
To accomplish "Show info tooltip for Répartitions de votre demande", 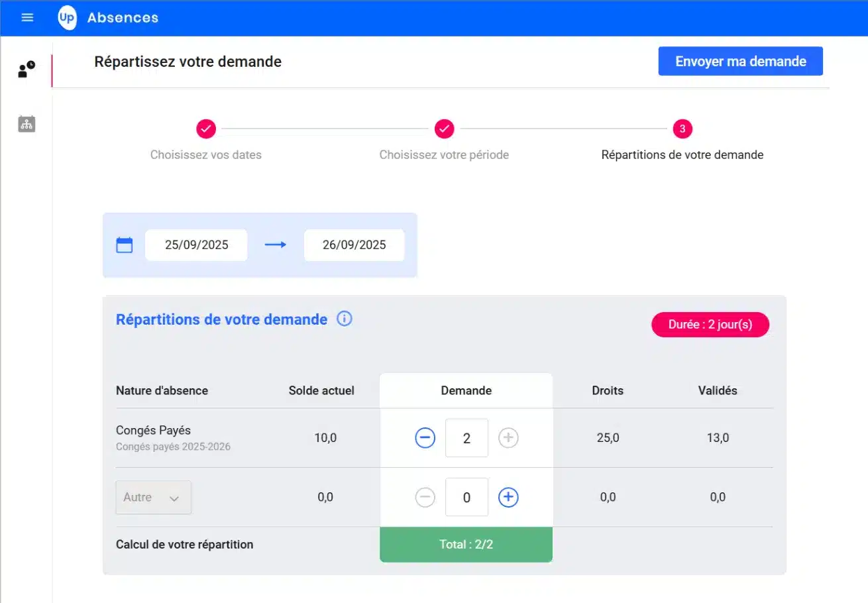I will (345, 319).
